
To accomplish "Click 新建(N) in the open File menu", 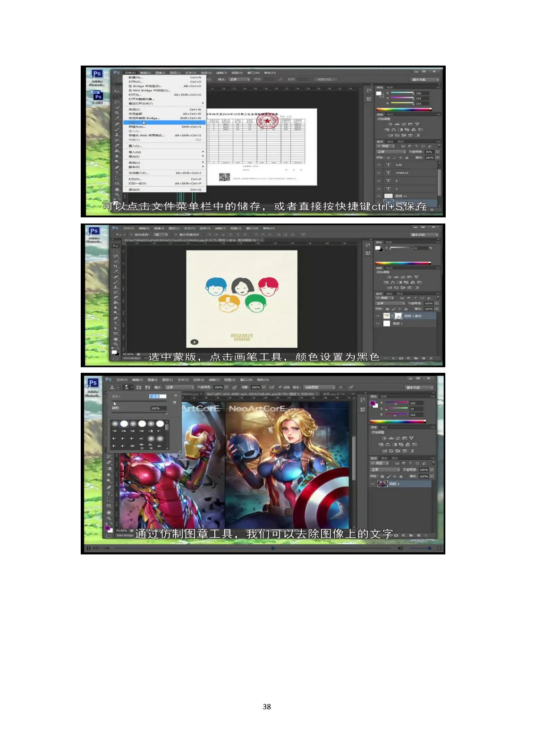I will pyautogui.click(x=164, y=77).
